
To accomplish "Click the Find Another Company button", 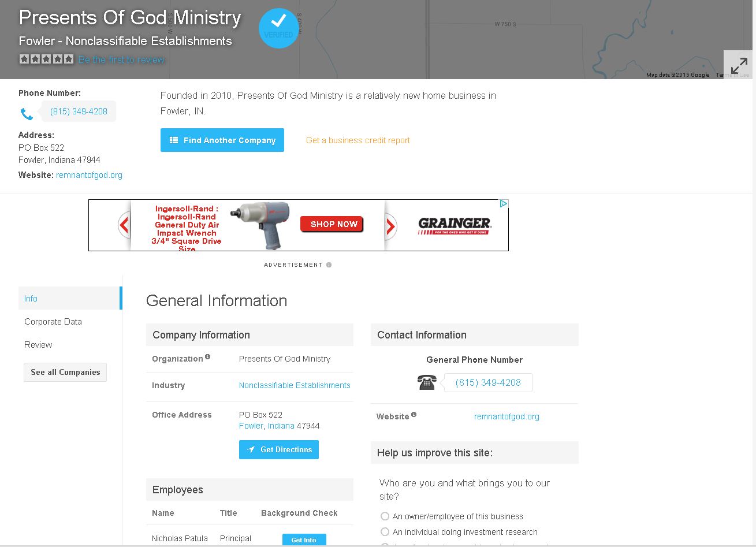I will pos(222,140).
